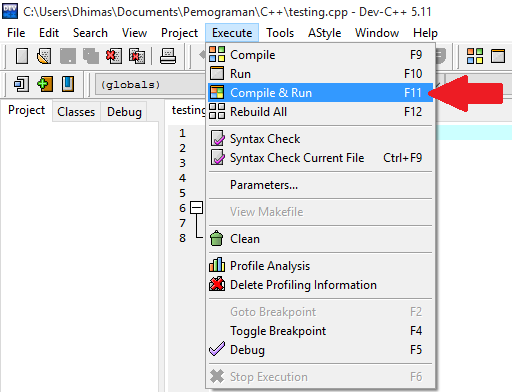Click the New Project toolbar icon
The height and width of the screenshot is (392, 512).
[22, 84]
